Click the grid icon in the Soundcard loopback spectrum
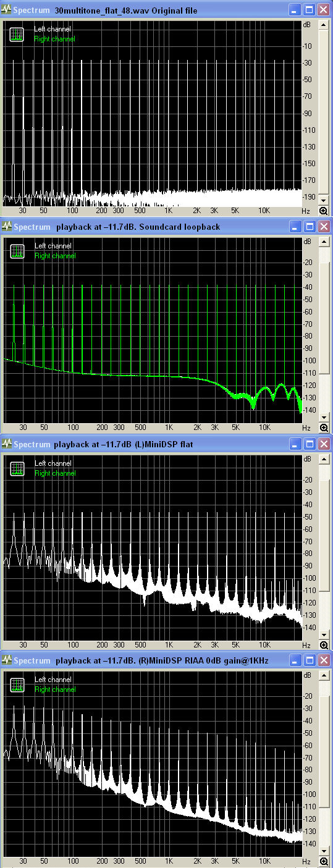The height and width of the screenshot is (868, 333). 17,251
